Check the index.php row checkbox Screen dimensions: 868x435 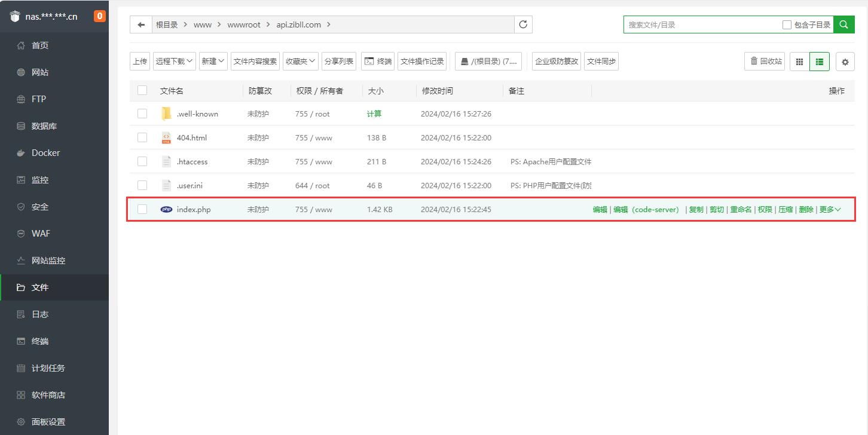[142, 209]
